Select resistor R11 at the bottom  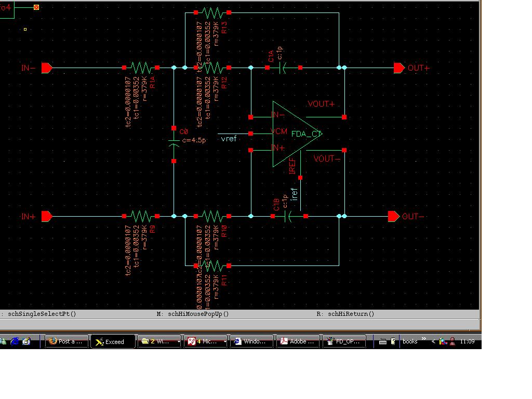click(212, 265)
